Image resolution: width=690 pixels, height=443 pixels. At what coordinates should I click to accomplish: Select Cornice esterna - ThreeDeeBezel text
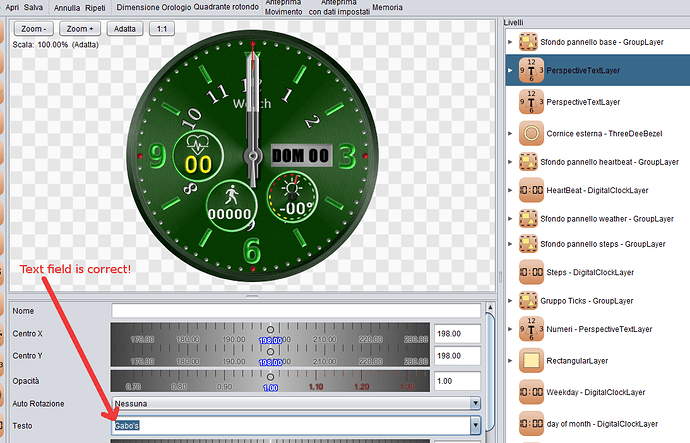click(604, 133)
